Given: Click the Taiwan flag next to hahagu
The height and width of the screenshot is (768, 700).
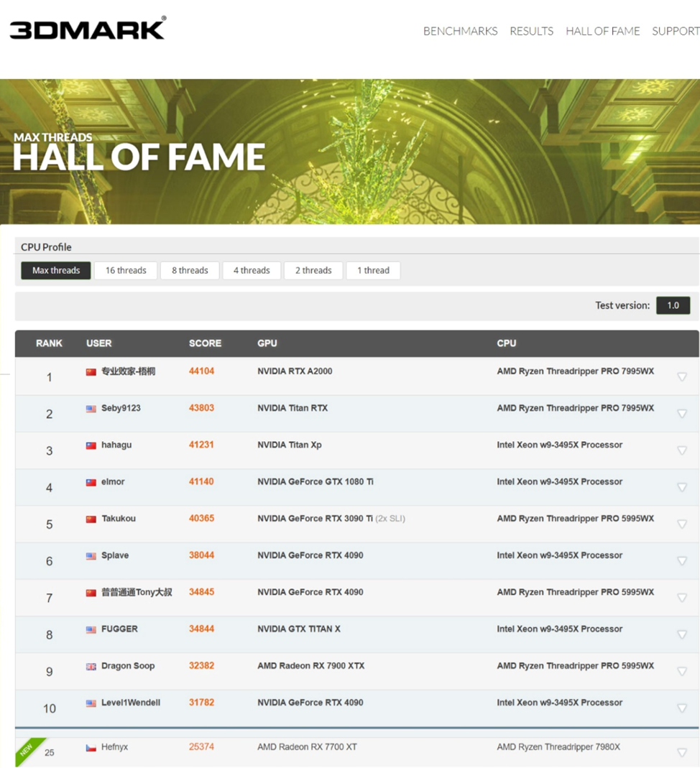Looking at the screenshot, I should click(91, 445).
